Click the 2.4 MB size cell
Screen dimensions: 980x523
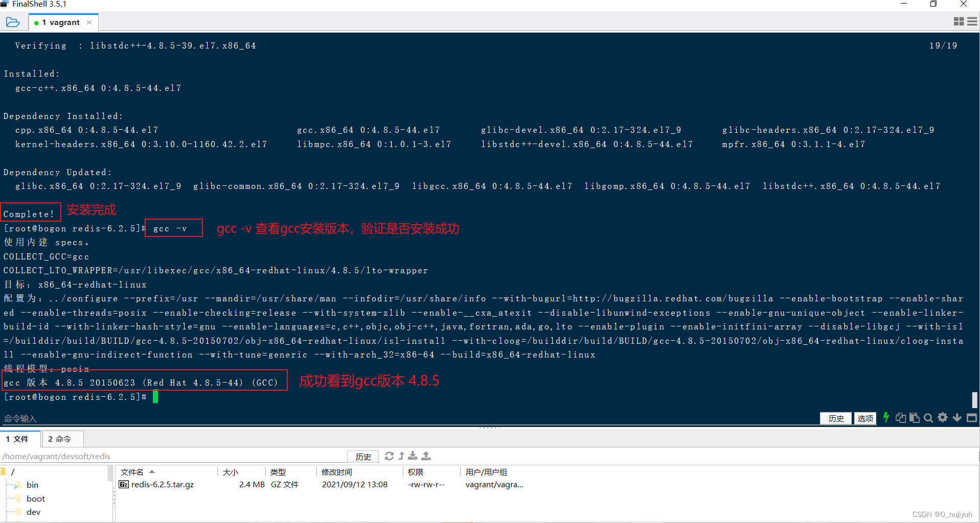point(252,485)
